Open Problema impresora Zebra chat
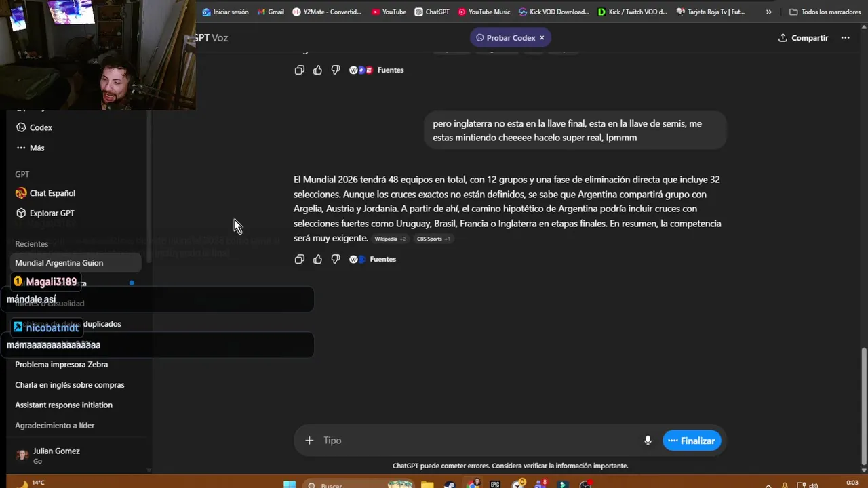 pos(77,365)
